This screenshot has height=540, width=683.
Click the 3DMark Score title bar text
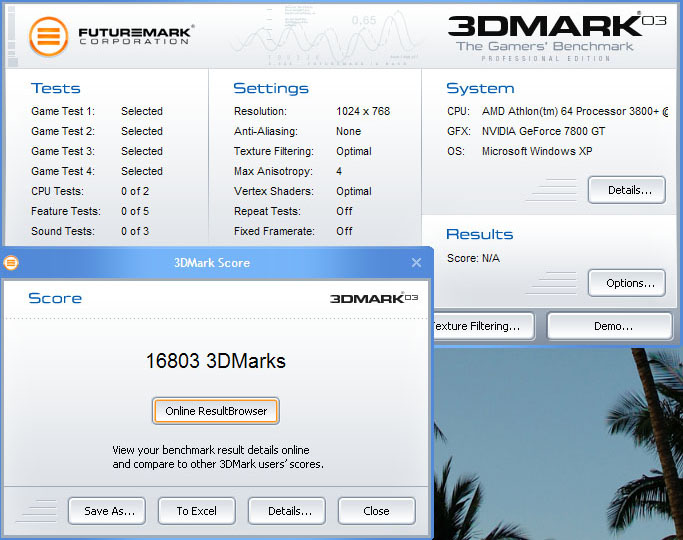[x=212, y=263]
